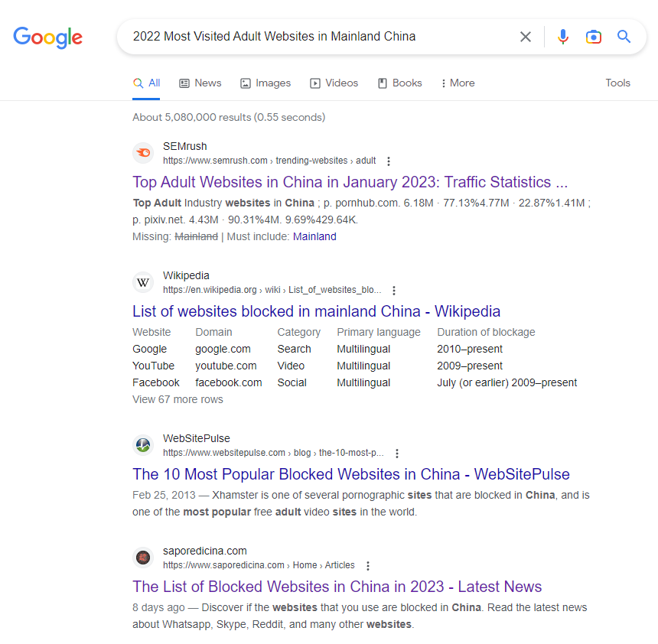Click the SEMrush URL breadcrumb
This screenshot has height=644, width=658.
[269, 161]
